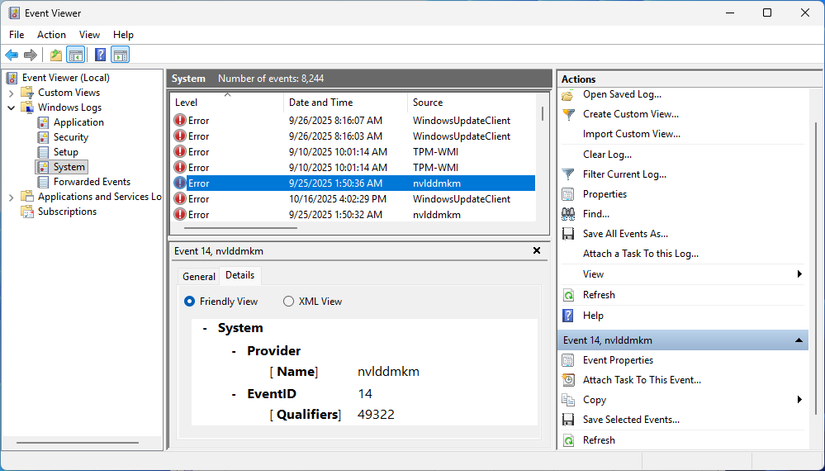
Task: Expand the Applications and Services Logs node
Action: (11, 197)
